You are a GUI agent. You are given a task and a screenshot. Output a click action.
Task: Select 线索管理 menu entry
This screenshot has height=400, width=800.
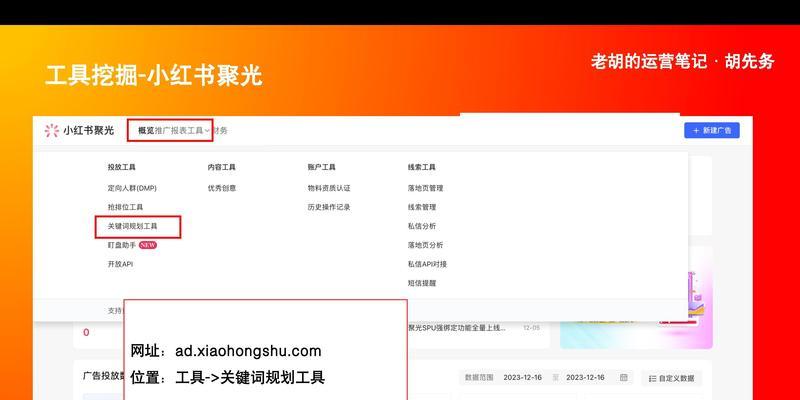421,207
